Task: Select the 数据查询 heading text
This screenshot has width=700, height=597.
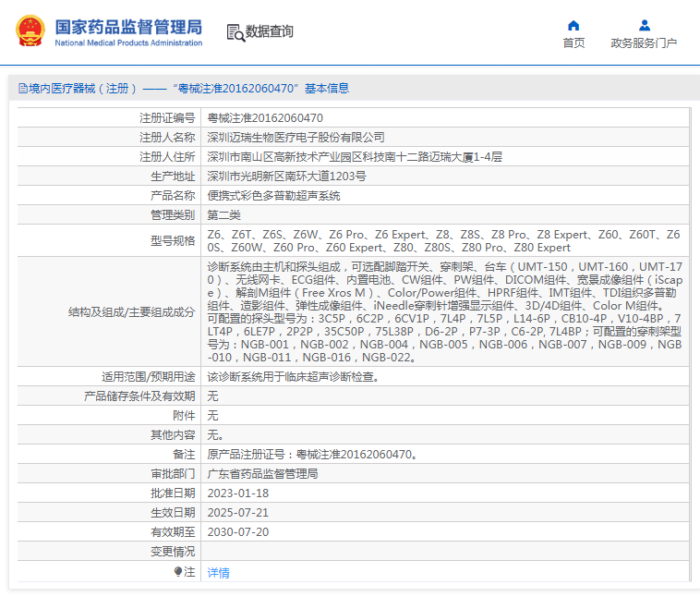Action: (x=270, y=31)
